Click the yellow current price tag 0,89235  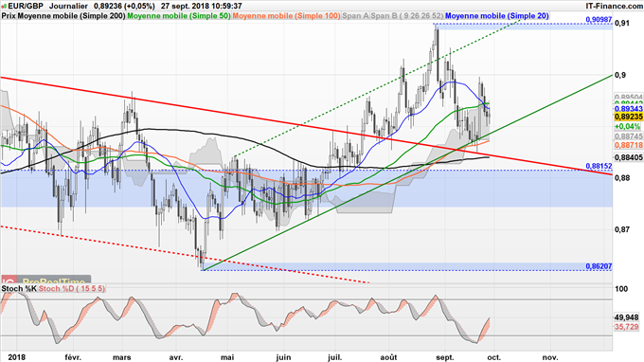click(x=629, y=118)
